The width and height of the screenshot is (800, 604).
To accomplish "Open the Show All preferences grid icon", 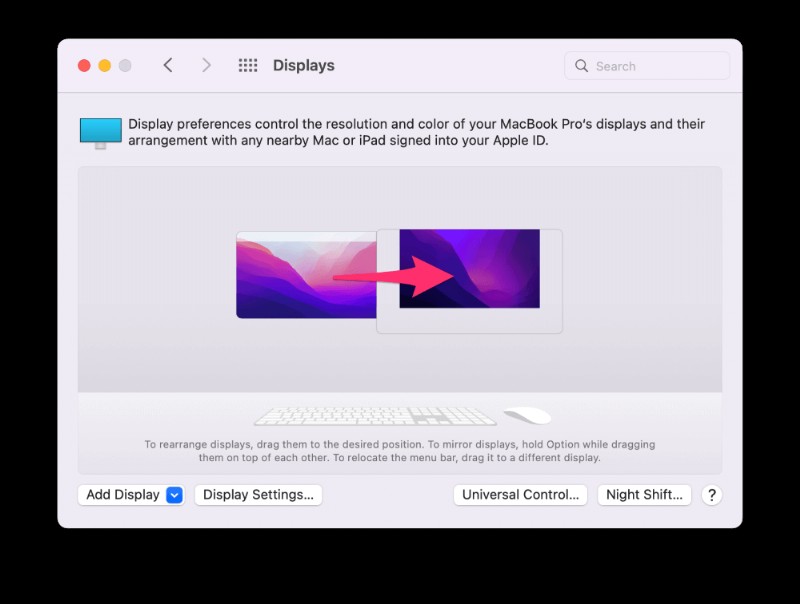I will pyautogui.click(x=247, y=64).
